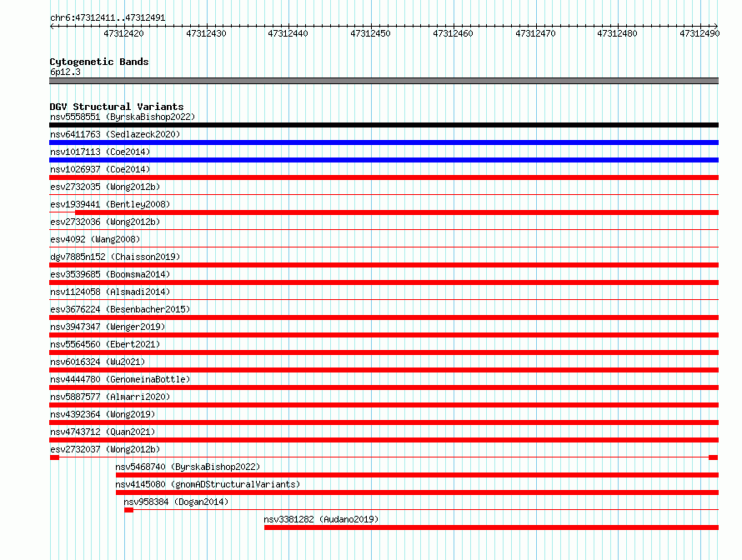This screenshot has height=560, width=742.
Task: Click the blue bar of nsv1017113
Action: tap(384, 160)
